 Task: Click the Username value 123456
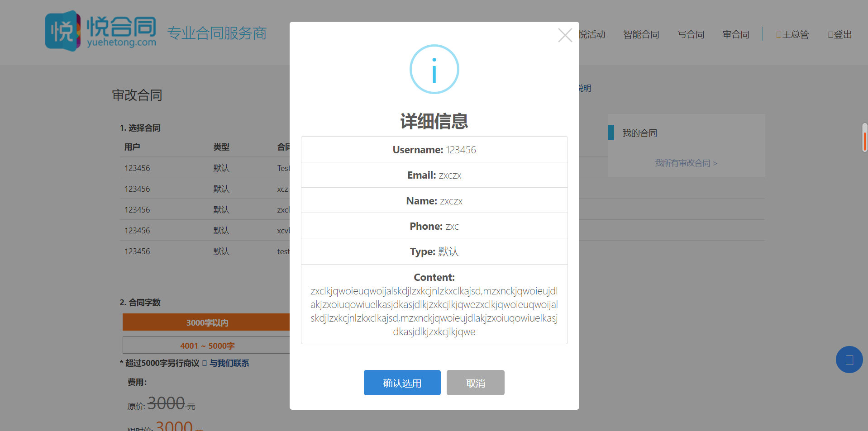click(x=461, y=150)
